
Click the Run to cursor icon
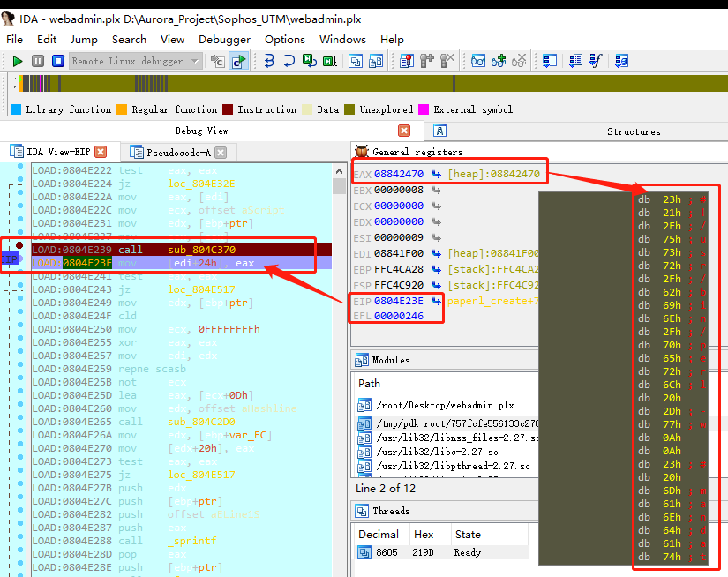330,61
